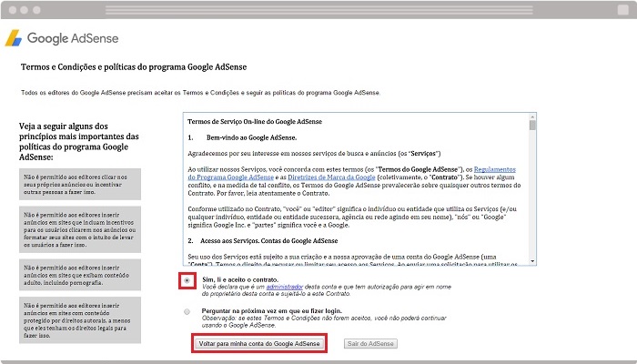Click text 'Perguntar na próxima vez em que eu fizer login.'

click(272, 311)
